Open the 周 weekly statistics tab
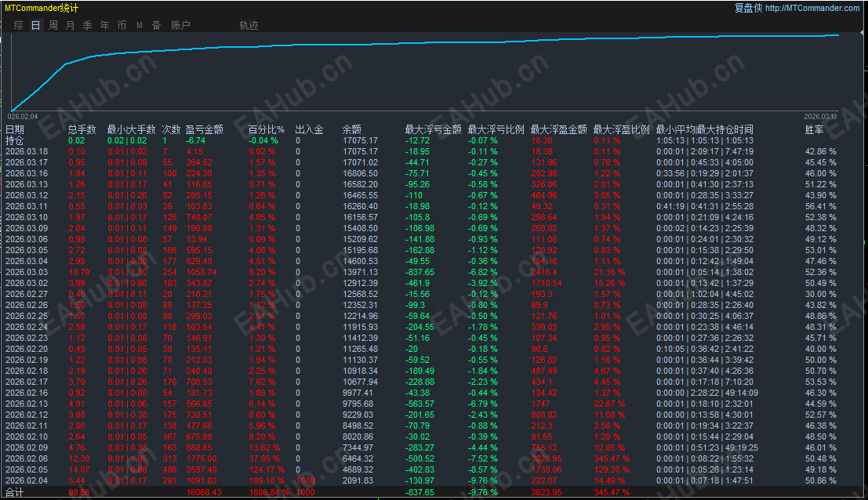 click(53, 25)
